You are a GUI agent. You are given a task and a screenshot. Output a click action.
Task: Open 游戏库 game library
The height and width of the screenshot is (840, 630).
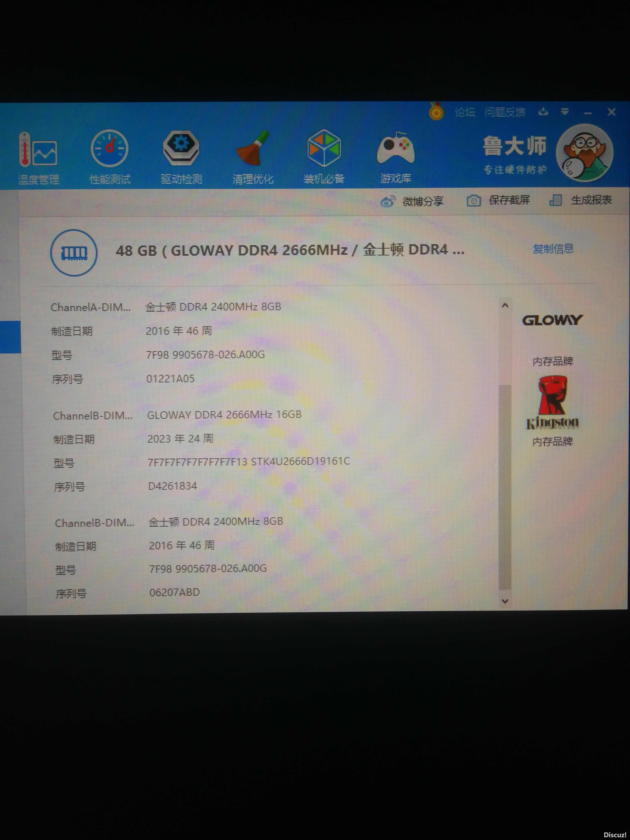[x=396, y=157]
